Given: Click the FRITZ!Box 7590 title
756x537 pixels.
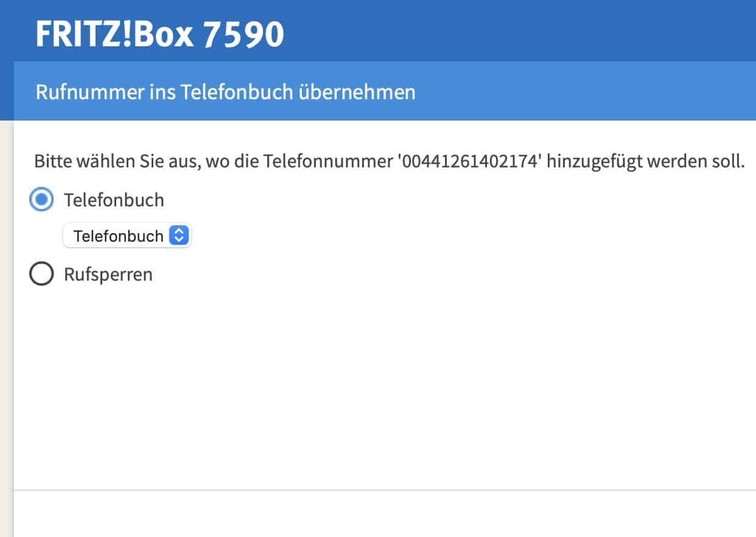Looking at the screenshot, I should point(159,33).
